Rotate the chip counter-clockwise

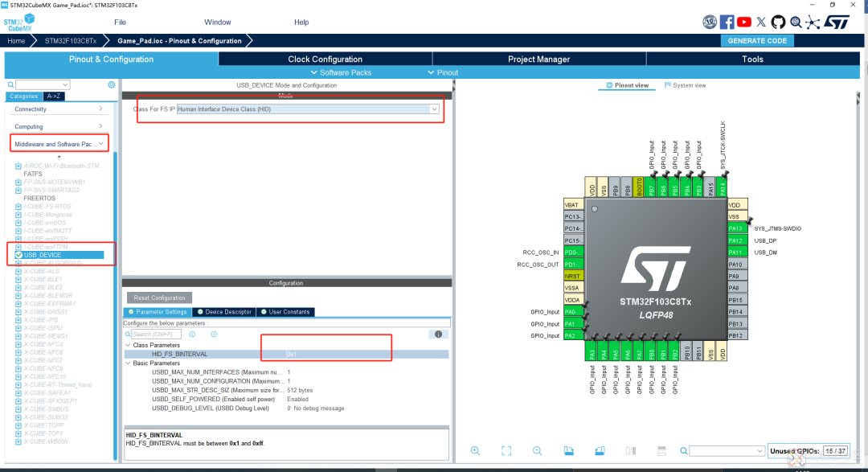click(600, 451)
